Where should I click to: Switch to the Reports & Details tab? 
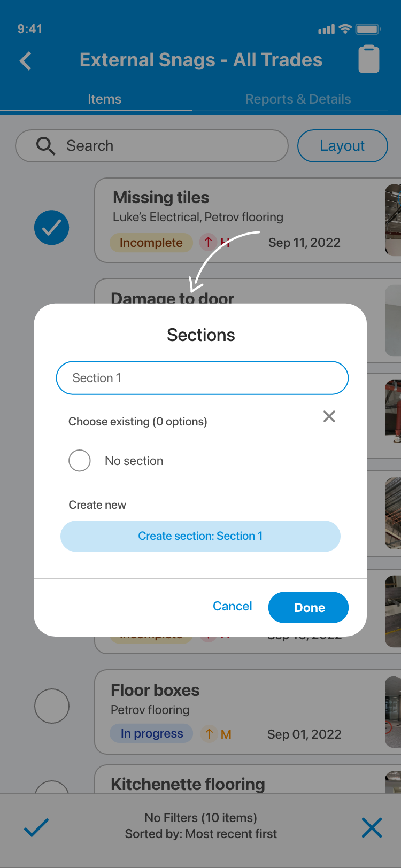point(298,99)
